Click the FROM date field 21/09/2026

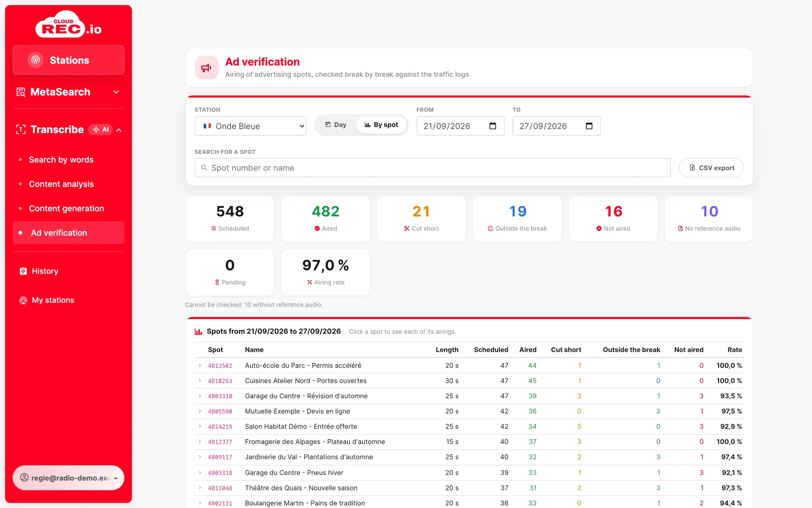click(x=460, y=126)
